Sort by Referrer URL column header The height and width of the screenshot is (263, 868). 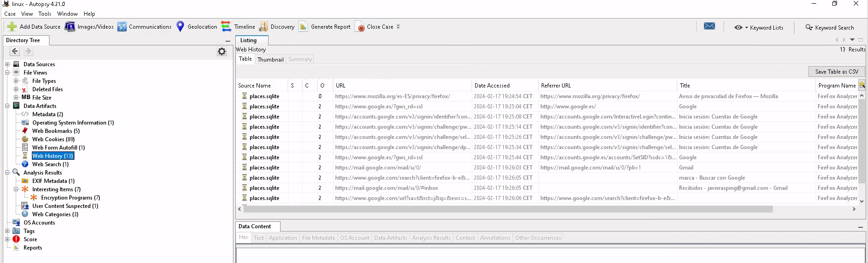607,86
